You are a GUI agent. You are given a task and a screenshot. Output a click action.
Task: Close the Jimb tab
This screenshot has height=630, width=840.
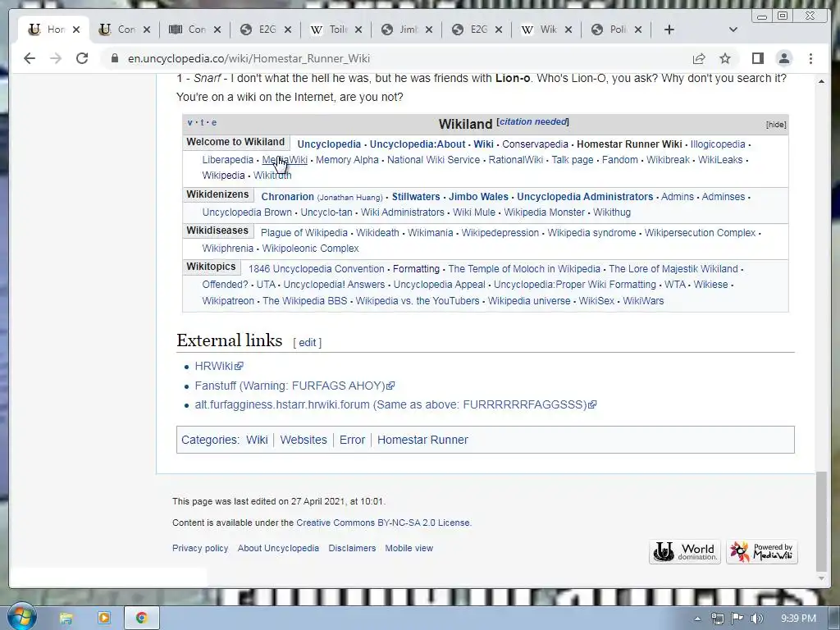[428, 30]
